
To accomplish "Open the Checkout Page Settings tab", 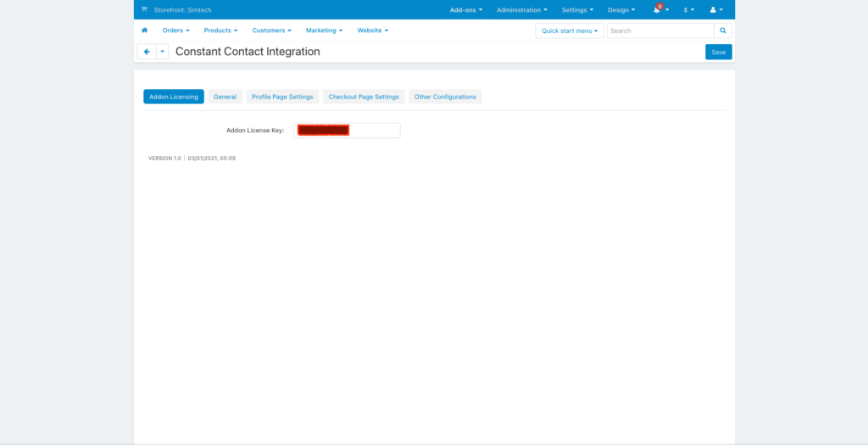I will click(x=364, y=97).
